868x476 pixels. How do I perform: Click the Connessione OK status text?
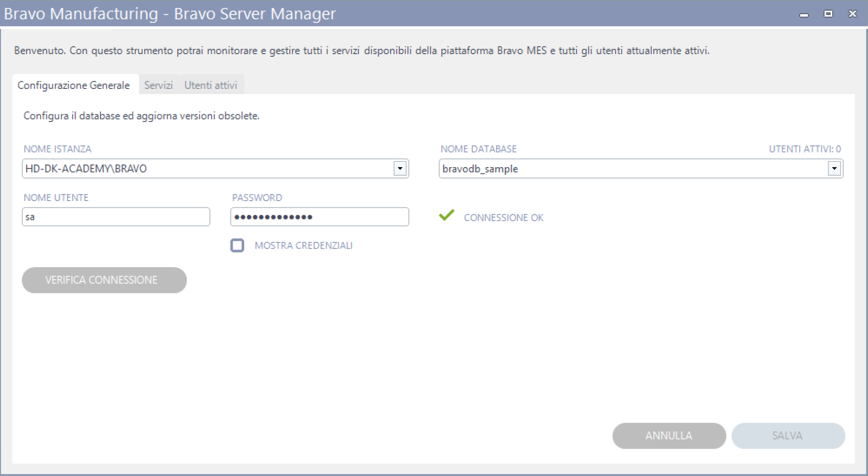(504, 218)
